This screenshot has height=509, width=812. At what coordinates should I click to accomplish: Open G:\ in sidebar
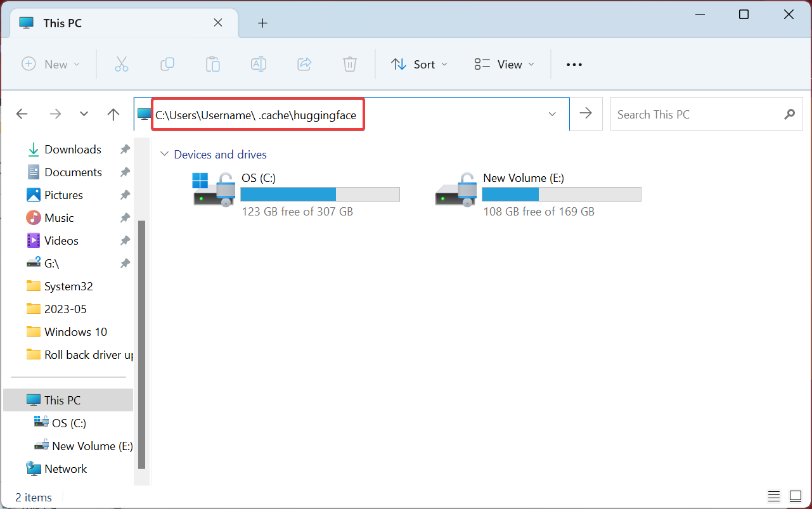[x=51, y=264]
